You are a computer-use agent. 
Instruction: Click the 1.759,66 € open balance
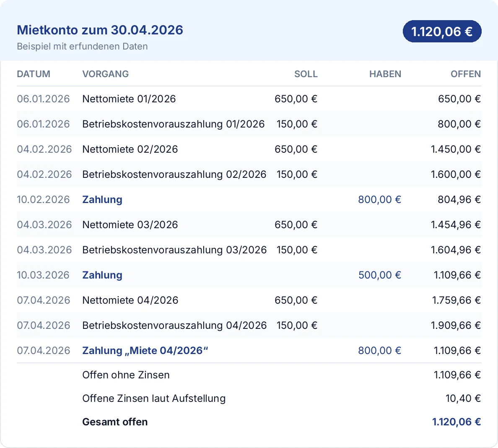coord(456,300)
